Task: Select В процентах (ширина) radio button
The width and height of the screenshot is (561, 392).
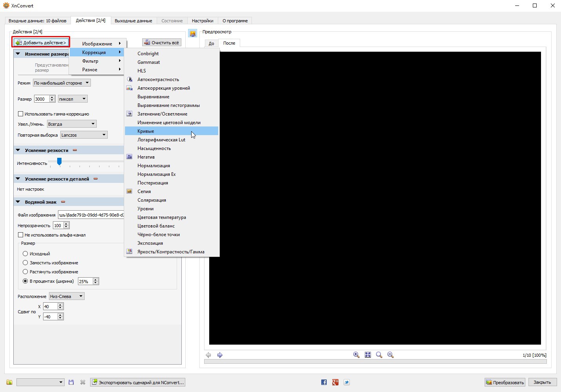Action: click(25, 281)
